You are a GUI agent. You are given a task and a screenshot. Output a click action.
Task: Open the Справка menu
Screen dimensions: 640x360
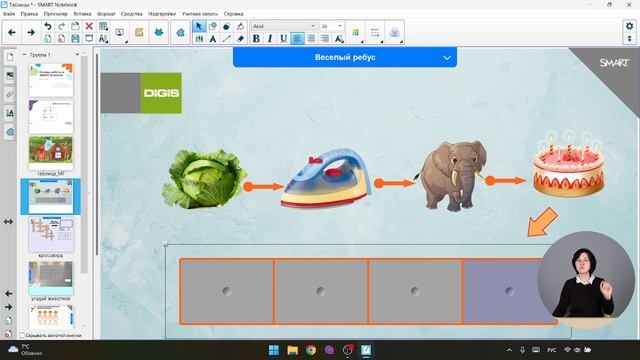click(233, 14)
